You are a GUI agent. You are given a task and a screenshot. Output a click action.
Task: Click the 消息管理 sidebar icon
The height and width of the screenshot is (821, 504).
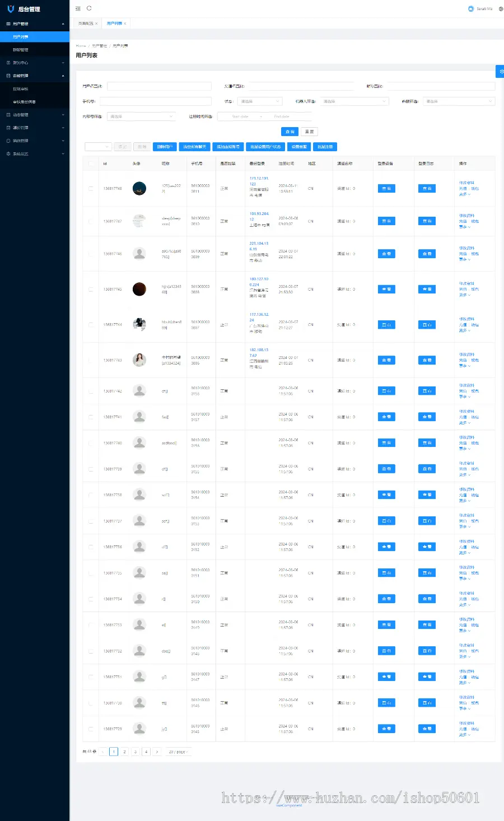[8, 141]
